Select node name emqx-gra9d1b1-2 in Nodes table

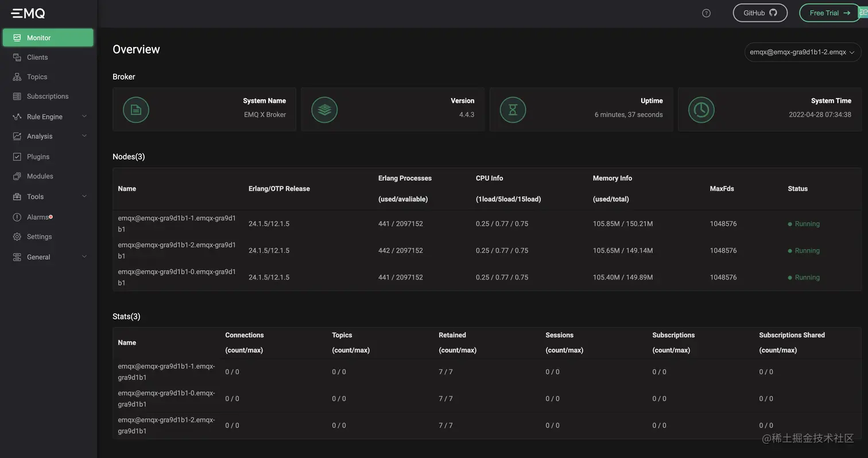[x=177, y=251]
